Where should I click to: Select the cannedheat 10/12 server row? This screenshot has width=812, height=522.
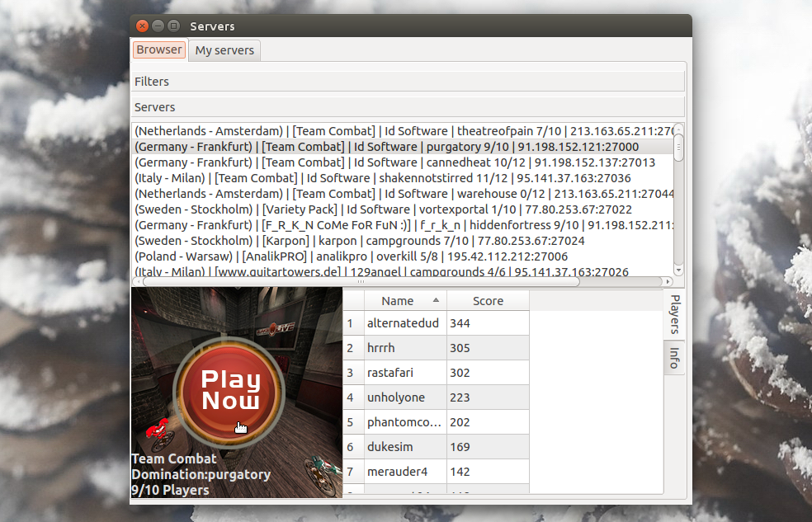point(404,162)
